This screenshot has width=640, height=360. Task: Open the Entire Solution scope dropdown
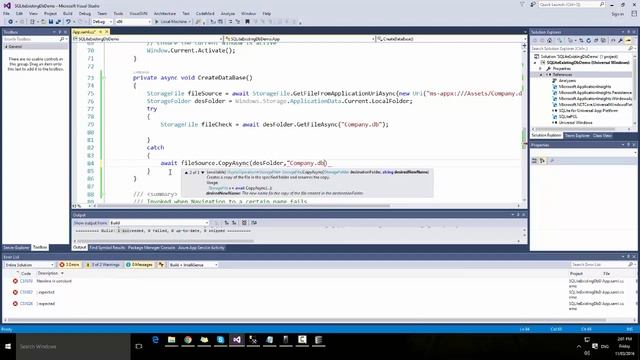29,265
